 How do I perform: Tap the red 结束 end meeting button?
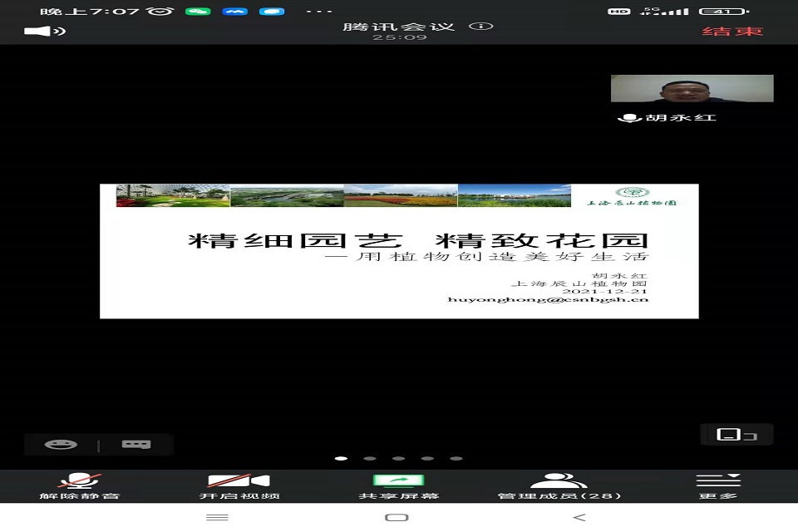click(x=732, y=32)
